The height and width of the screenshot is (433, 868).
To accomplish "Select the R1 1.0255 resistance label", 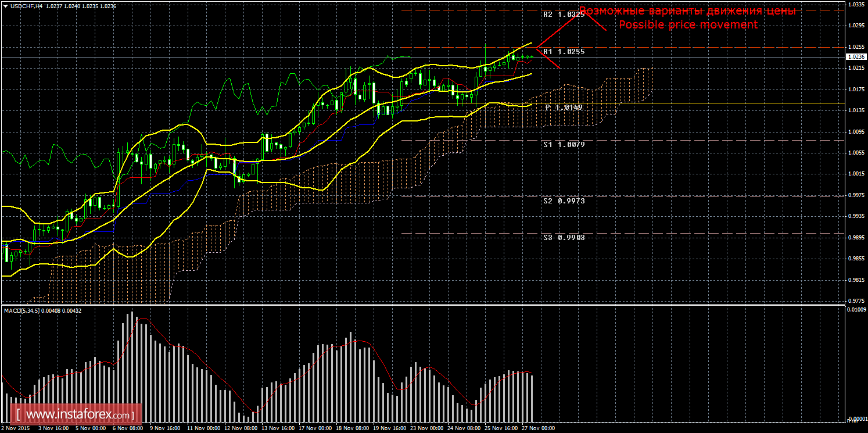I will pos(564,51).
